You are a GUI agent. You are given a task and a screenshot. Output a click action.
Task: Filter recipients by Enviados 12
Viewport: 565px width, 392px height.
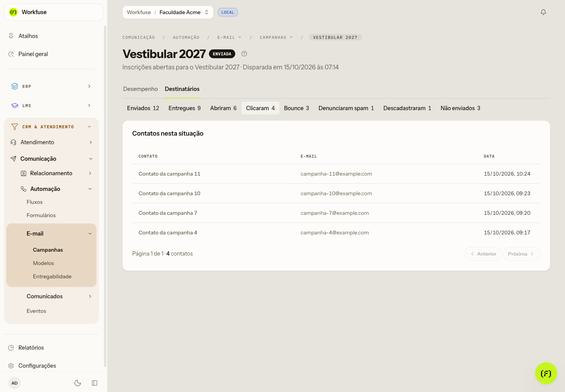point(143,108)
